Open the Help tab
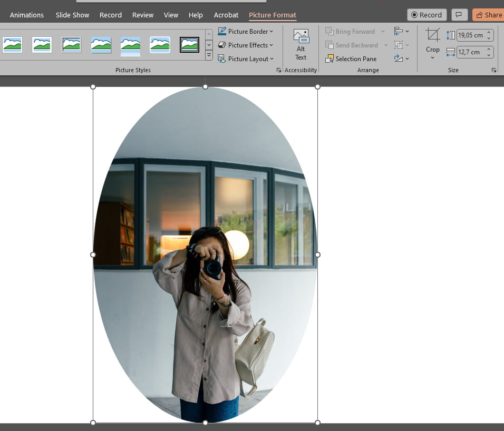 196,15
